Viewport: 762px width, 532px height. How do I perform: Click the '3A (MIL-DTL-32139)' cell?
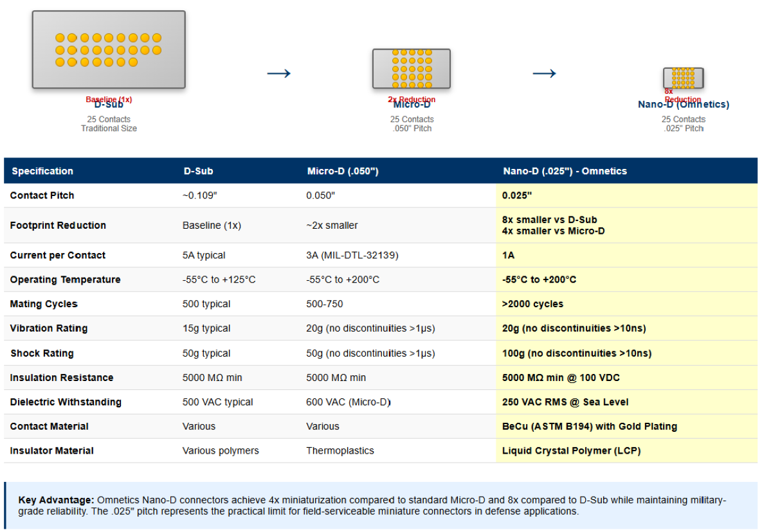(x=352, y=255)
